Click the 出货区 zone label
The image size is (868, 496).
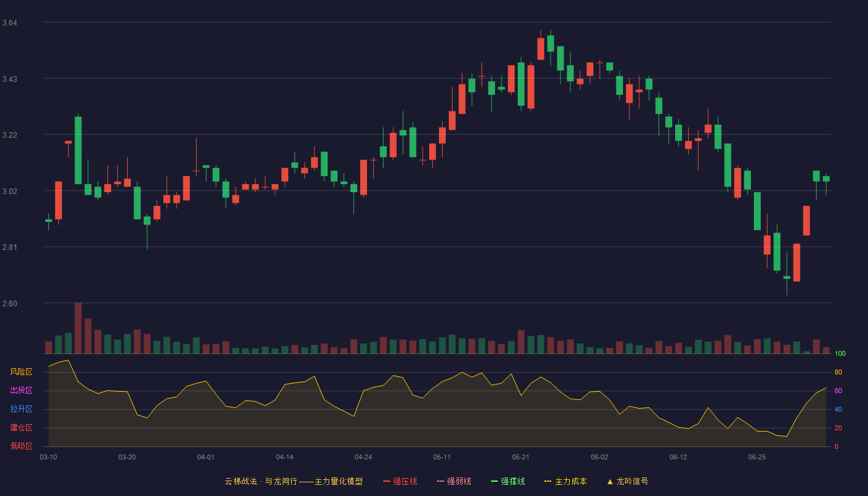coord(21,391)
